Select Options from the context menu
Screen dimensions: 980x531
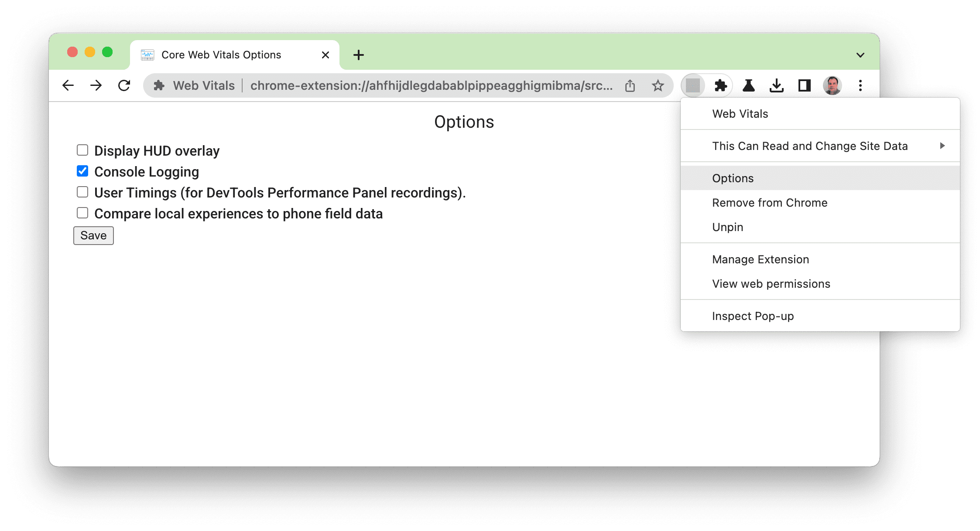pos(732,177)
